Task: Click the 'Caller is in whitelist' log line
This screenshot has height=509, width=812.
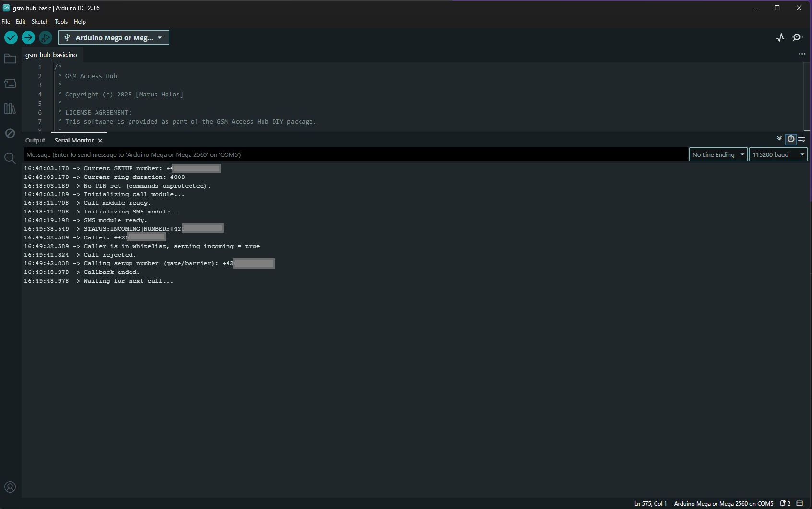Action: pyautogui.click(x=142, y=246)
